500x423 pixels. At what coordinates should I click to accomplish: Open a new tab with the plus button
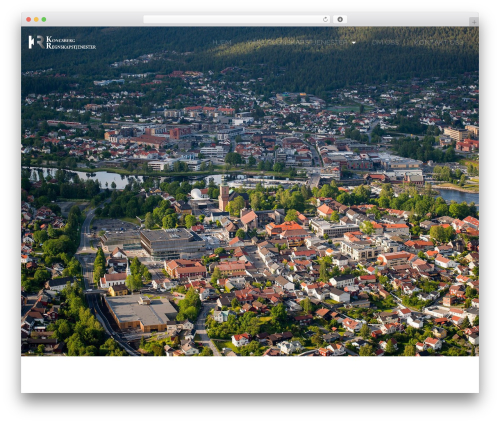[x=474, y=22]
